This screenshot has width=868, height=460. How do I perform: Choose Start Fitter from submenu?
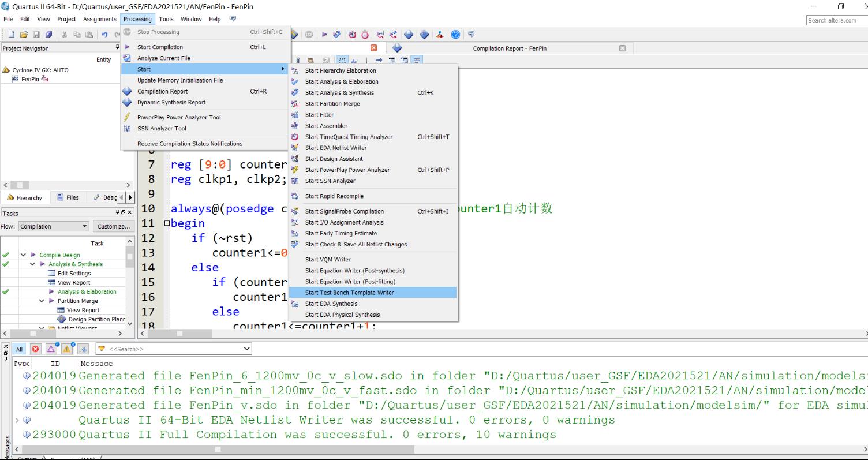click(x=373, y=114)
